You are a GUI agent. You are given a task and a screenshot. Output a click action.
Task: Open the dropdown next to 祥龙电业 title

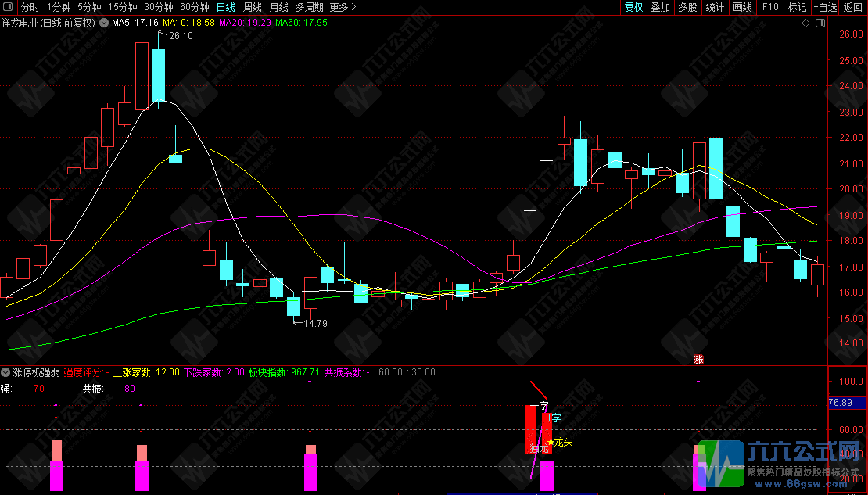point(104,23)
